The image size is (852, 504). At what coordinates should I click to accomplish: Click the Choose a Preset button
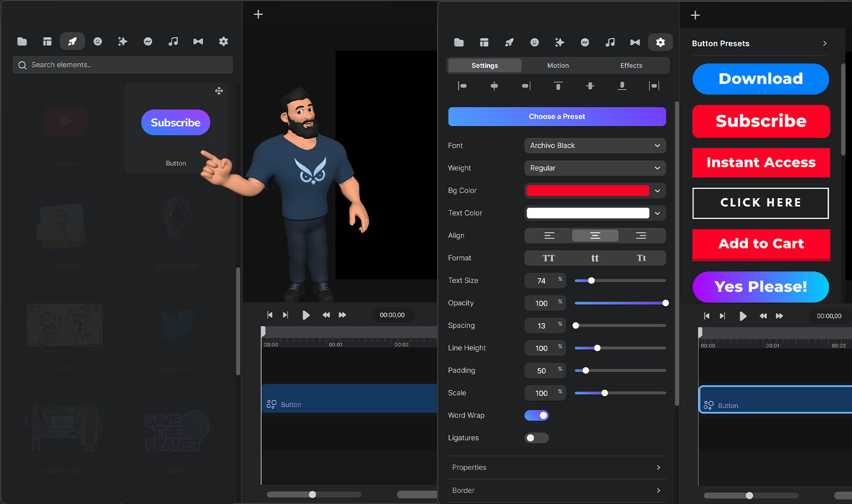[x=557, y=117]
